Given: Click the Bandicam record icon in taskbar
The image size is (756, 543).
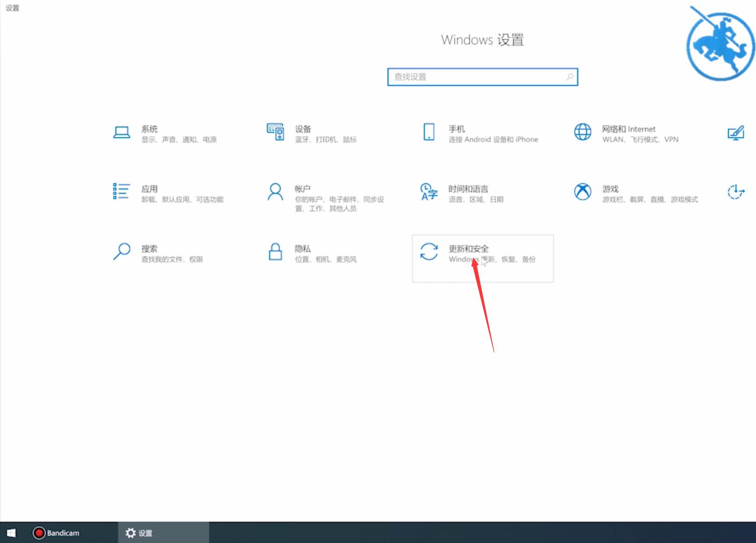Looking at the screenshot, I should pyautogui.click(x=39, y=533).
